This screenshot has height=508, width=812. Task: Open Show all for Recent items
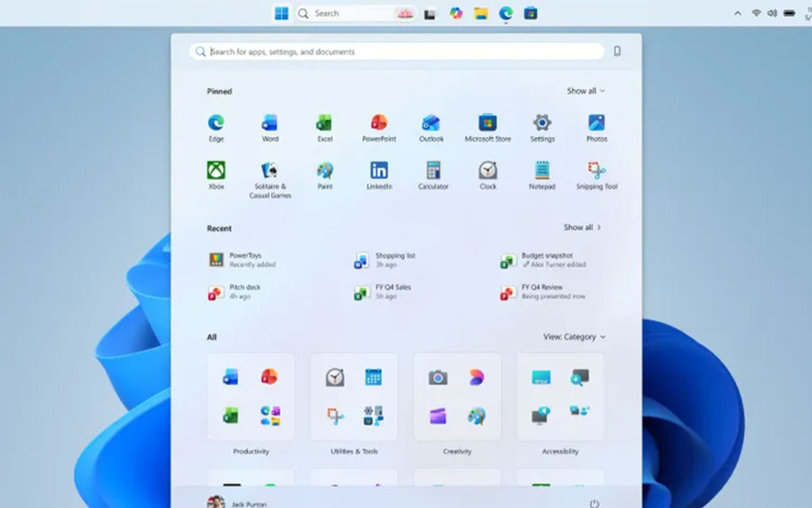[x=582, y=227]
